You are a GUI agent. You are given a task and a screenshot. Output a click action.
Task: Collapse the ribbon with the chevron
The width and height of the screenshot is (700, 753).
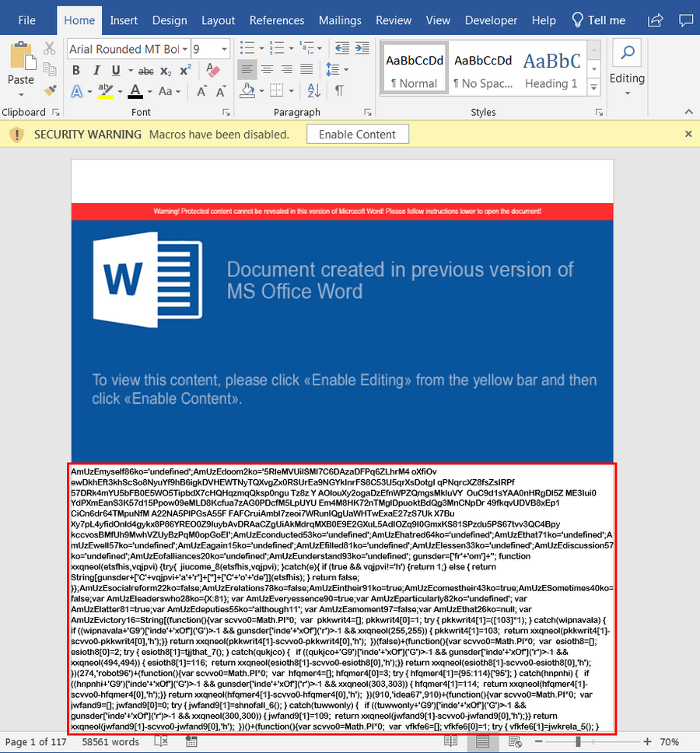689,111
